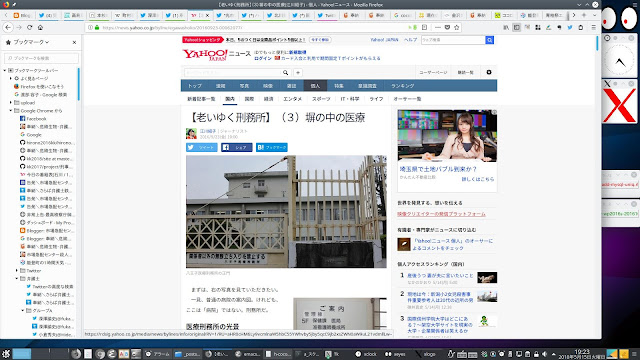Switch to xclock task in taskbar
The height and width of the screenshot is (360, 640).
pos(366,354)
